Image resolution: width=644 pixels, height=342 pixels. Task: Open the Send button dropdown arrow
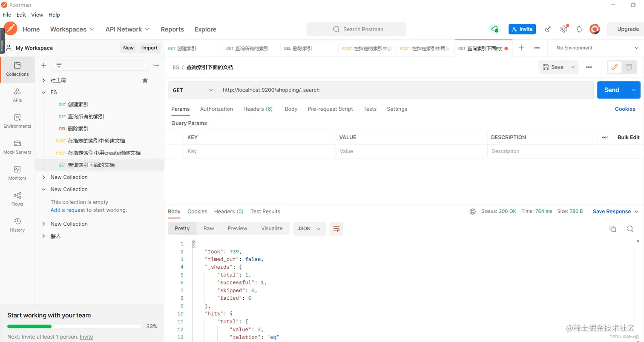tap(633, 90)
